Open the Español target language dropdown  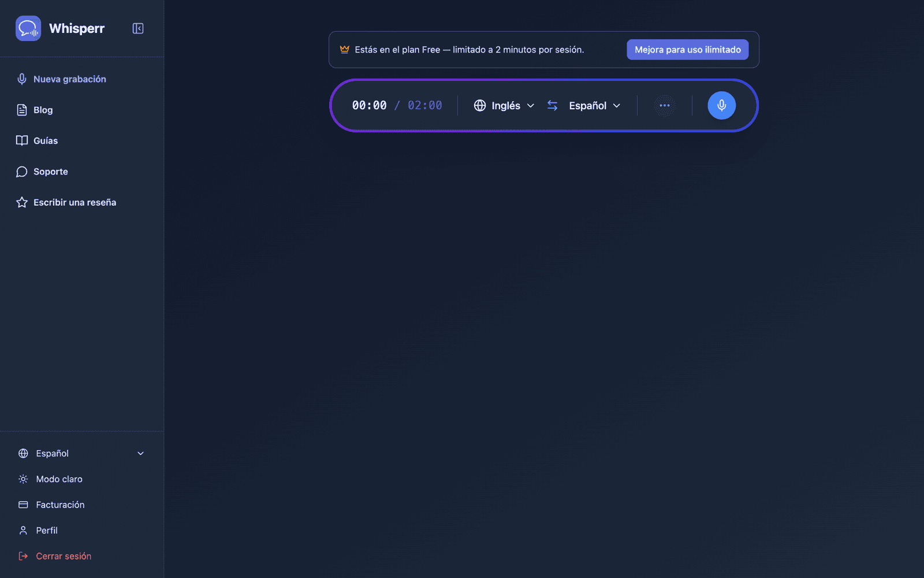pyautogui.click(x=595, y=106)
